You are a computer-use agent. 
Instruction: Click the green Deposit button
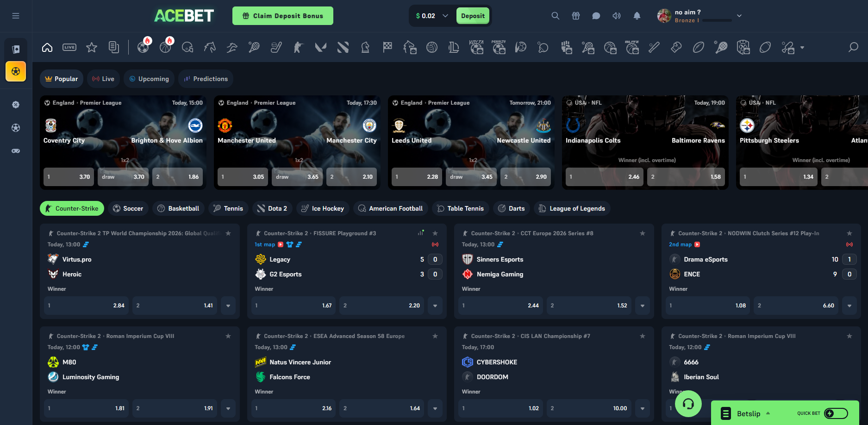click(473, 16)
